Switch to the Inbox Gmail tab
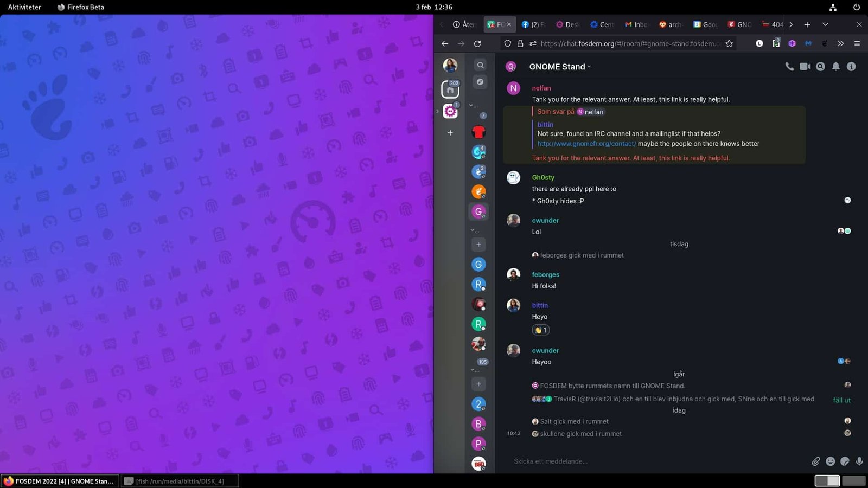The height and width of the screenshot is (488, 868). coord(636,24)
